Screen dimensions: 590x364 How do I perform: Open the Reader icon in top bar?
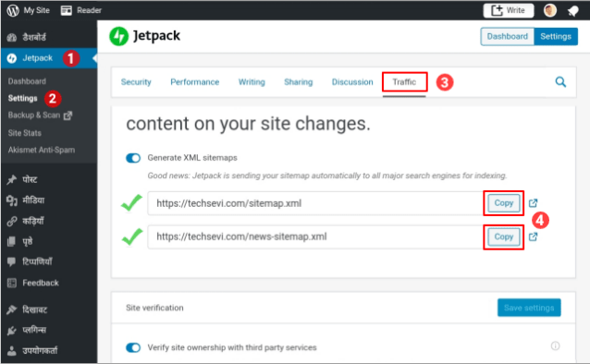point(67,10)
